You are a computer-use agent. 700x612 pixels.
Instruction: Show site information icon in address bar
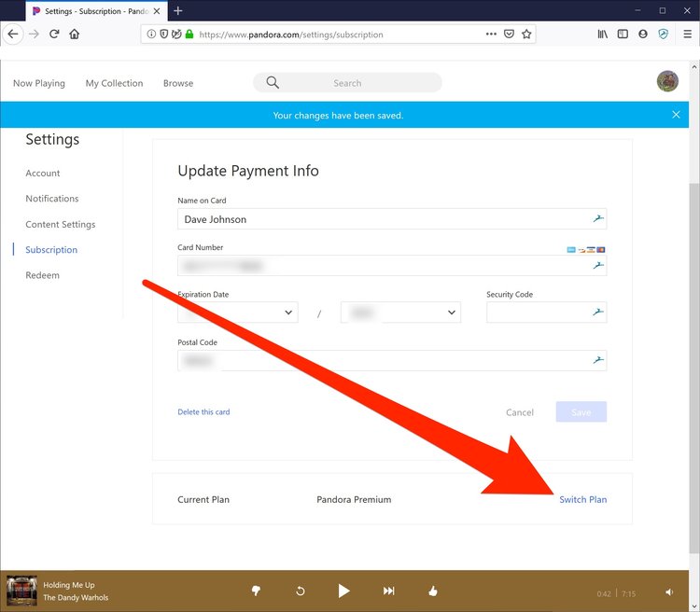point(151,34)
